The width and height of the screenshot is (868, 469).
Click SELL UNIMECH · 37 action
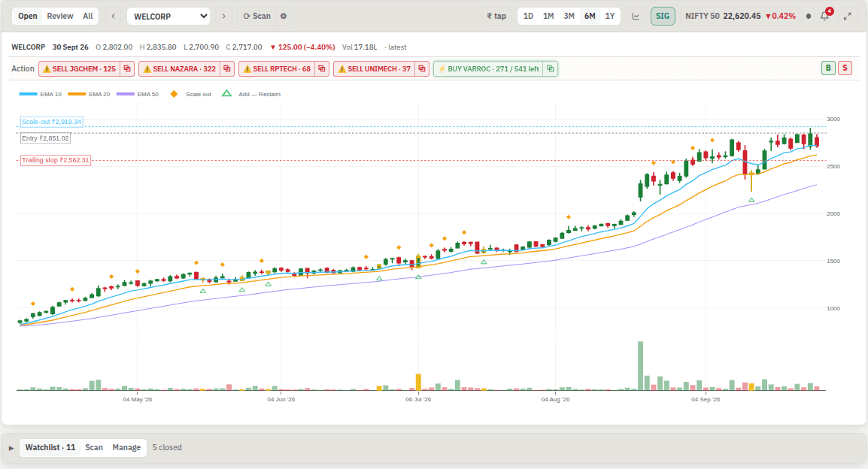click(x=375, y=68)
